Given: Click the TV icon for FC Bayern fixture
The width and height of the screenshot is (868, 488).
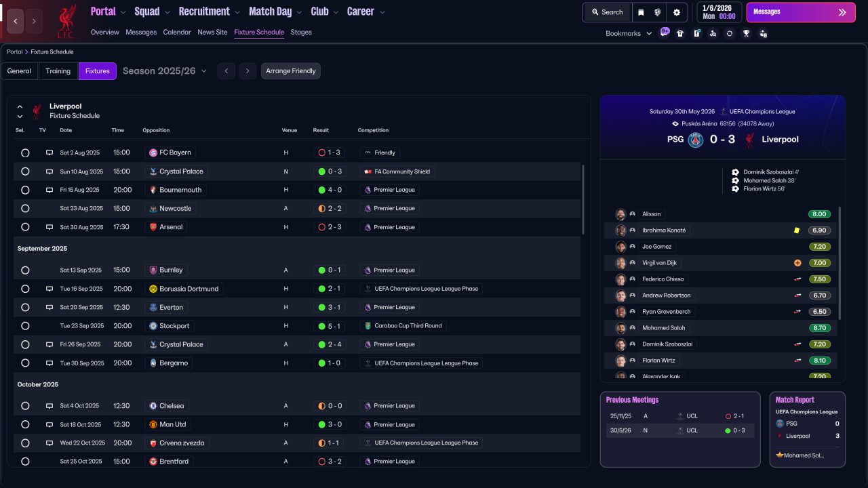Looking at the screenshot, I should tap(49, 152).
